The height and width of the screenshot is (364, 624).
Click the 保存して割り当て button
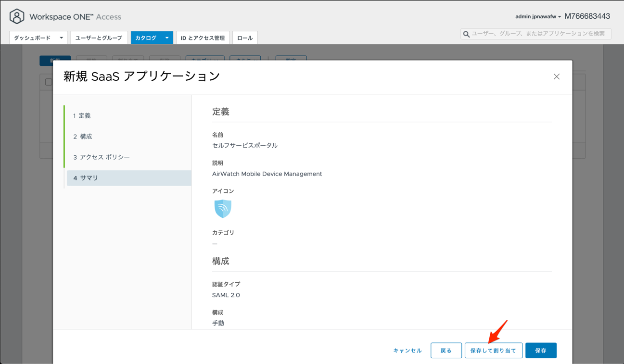pyautogui.click(x=493, y=351)
